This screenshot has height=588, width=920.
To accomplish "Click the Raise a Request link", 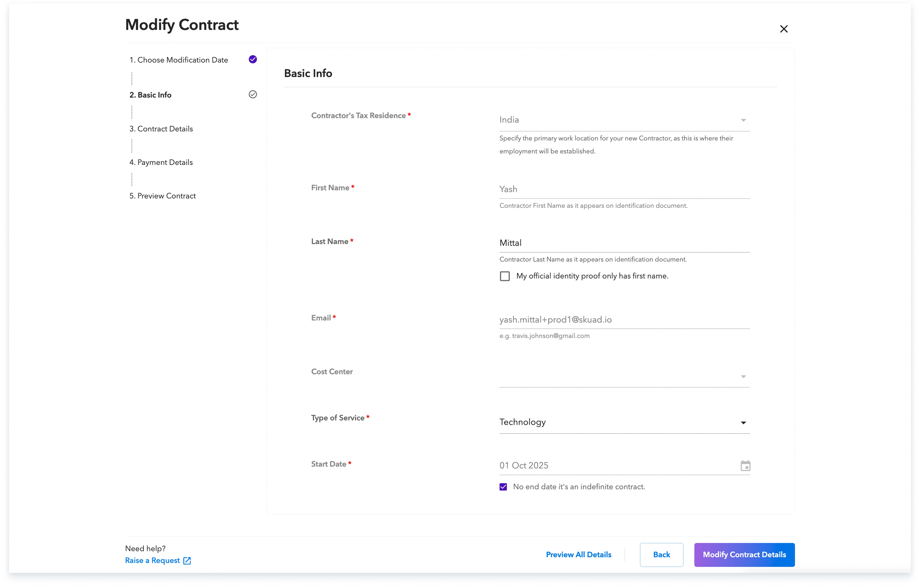I will tap(152, 561).
